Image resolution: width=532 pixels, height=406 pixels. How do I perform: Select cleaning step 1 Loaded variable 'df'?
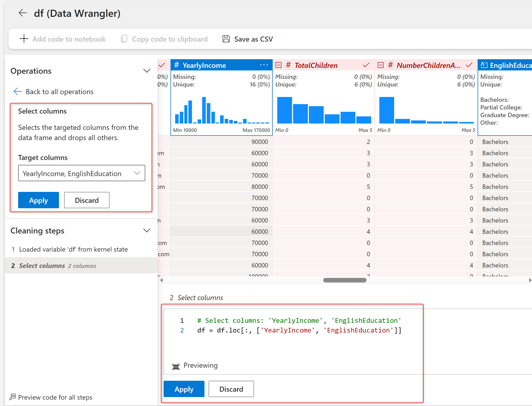73,249
